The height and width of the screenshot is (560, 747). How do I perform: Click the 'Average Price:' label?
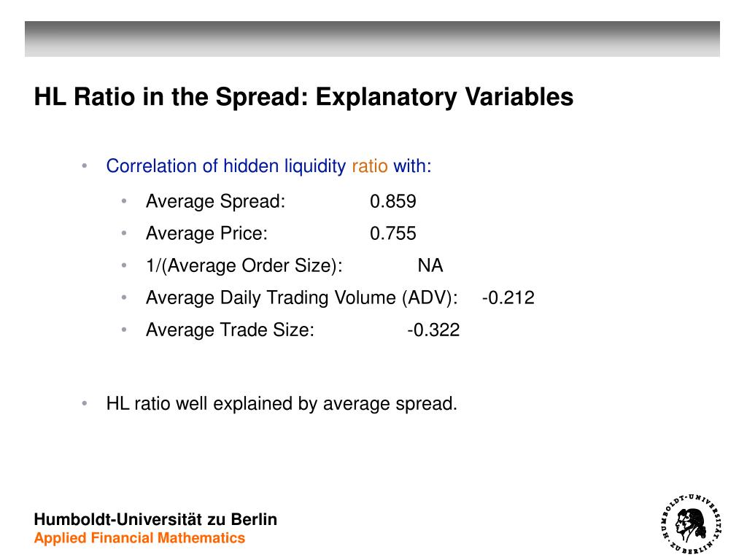(206, 233)
